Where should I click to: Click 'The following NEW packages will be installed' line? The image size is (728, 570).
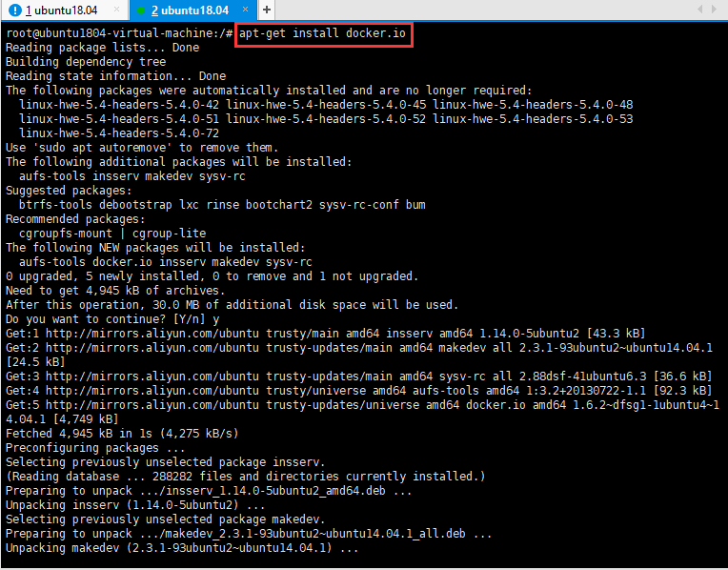[155, 248]
